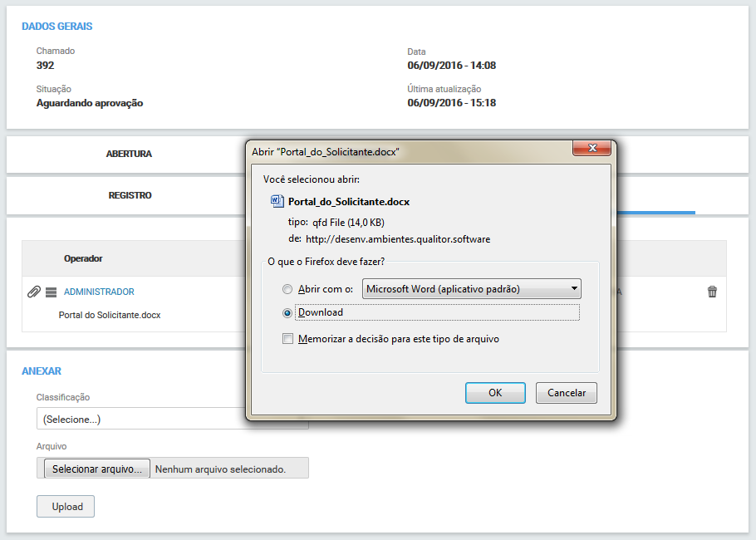Select the 'Abrir com o' radio option
The width and height of the screenshot is (756, 540).
pos(287,289)
